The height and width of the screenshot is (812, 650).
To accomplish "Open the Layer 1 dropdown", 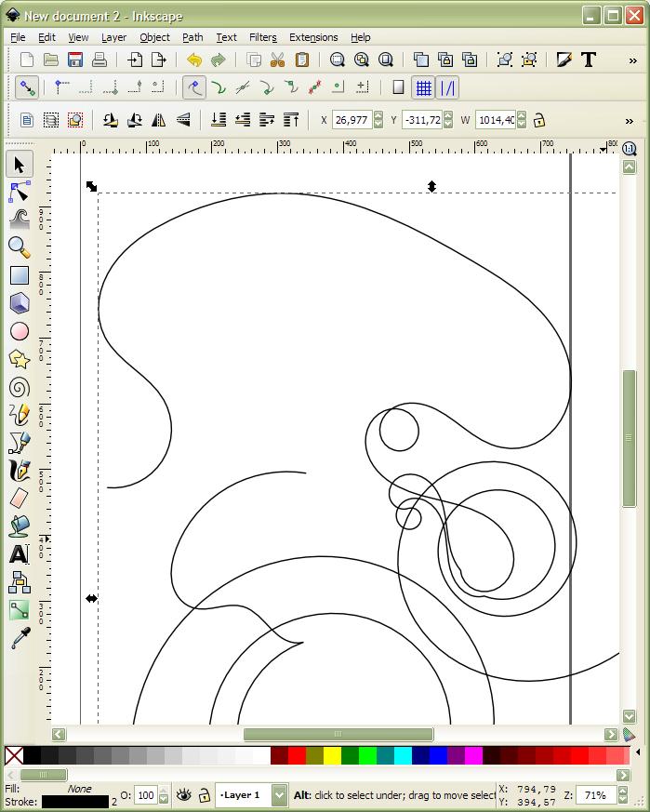I will (x=252, y=795).
